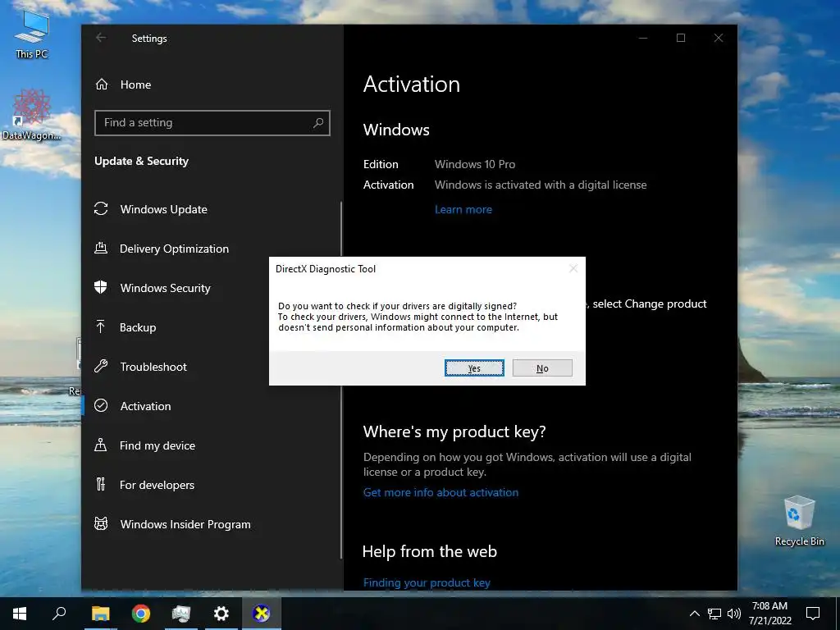840x630 pixels.
Task: Click the Find my device person icon
Action: (x=101, y=445)
